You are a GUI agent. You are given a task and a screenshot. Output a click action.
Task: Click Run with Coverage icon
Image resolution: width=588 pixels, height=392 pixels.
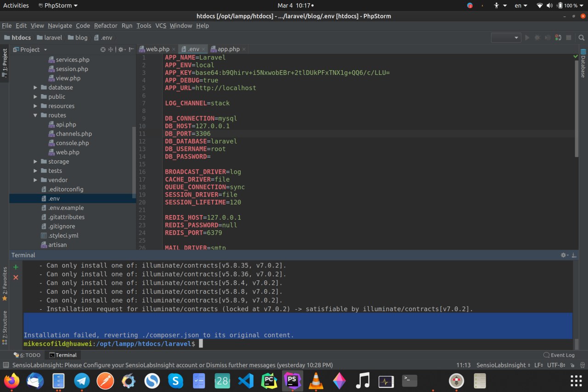547,38
